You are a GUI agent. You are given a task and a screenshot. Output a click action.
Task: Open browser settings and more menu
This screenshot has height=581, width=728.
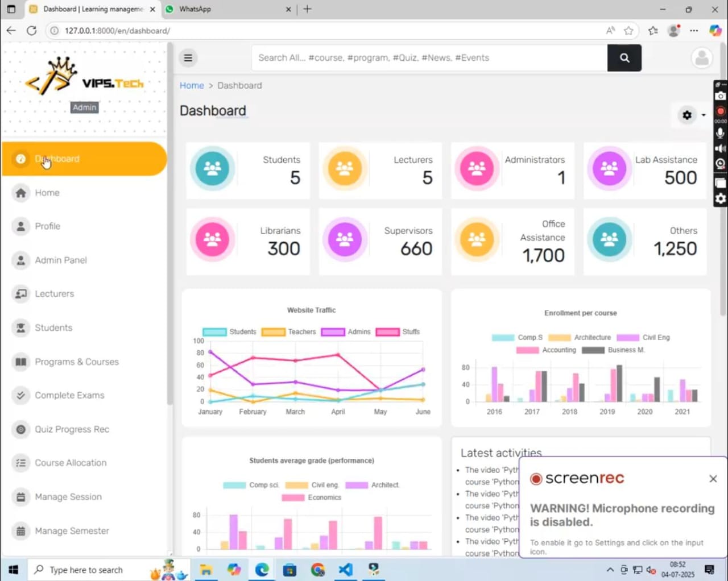[x=694, y=31]
